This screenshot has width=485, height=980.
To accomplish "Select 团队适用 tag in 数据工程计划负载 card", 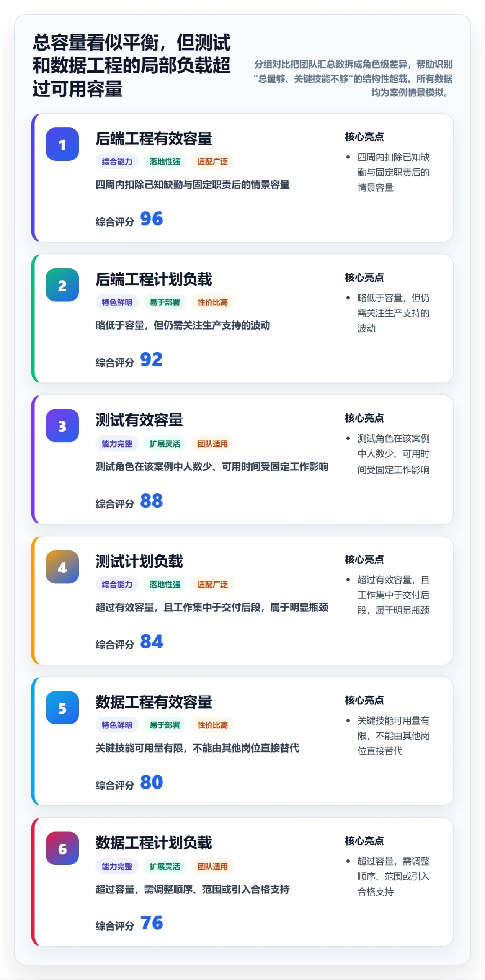I will pos(212,866).
